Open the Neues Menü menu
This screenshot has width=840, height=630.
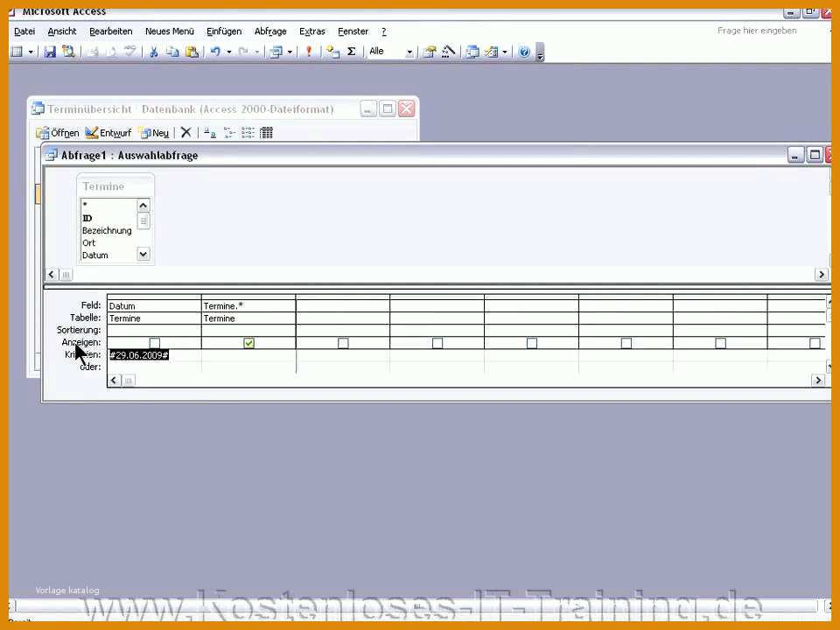pyautogui.click(x=169, y=31)
